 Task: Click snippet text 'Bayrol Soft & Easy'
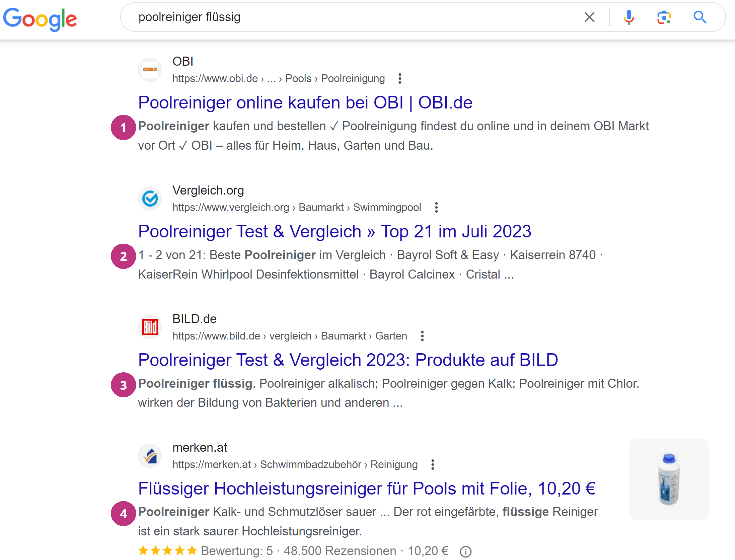(448, 255)
